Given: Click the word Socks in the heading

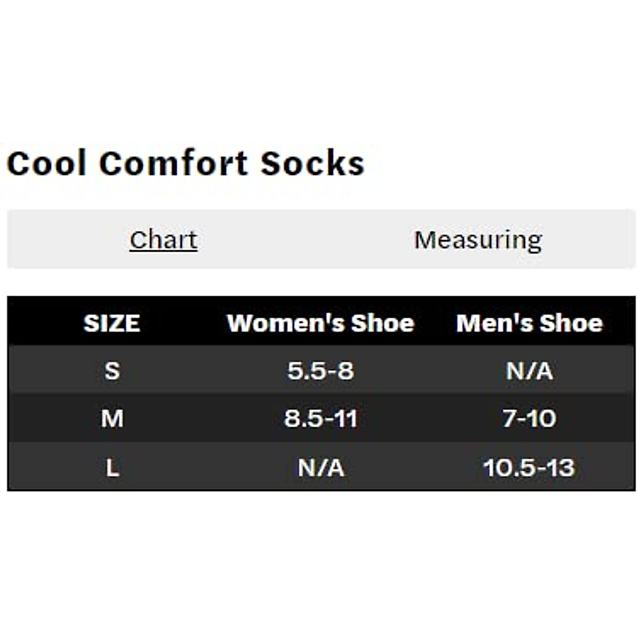Looking at the screenshot, I should (312, 163).
